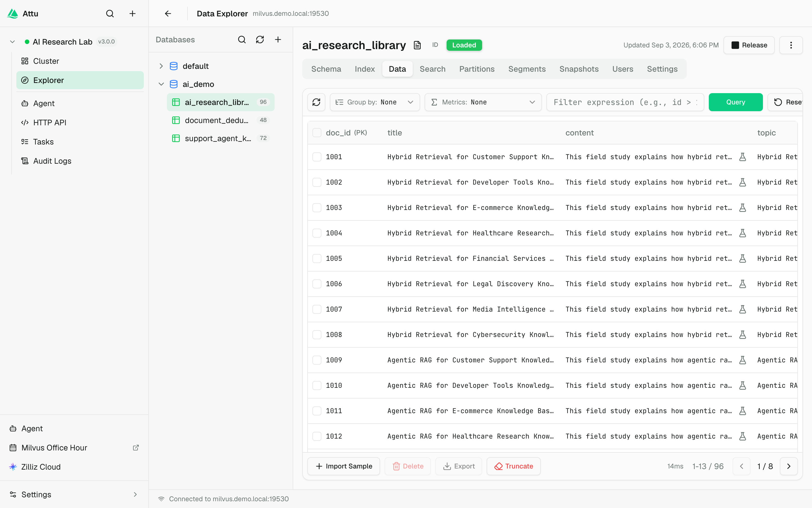812x508 pixels.
Task: Open the bottom Agent shortcut
Action: pyautogui.click(x=74, y=428)
